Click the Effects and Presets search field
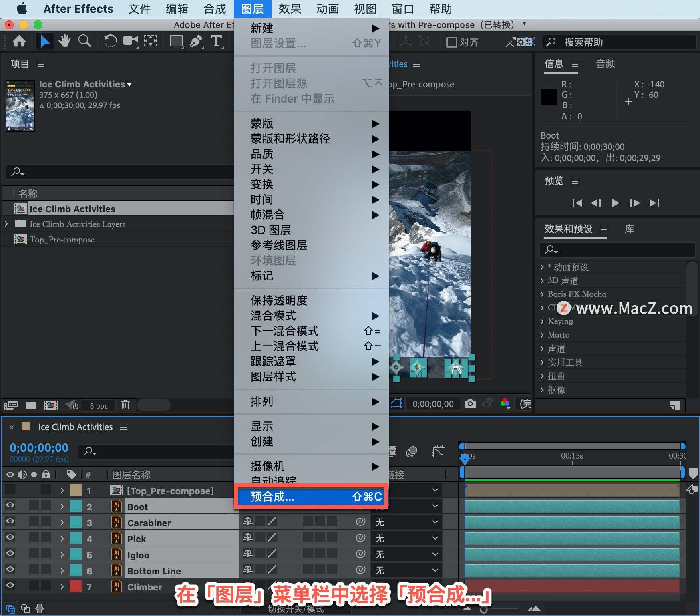Screen dimensions: 700x616 [x=618, y=250]
